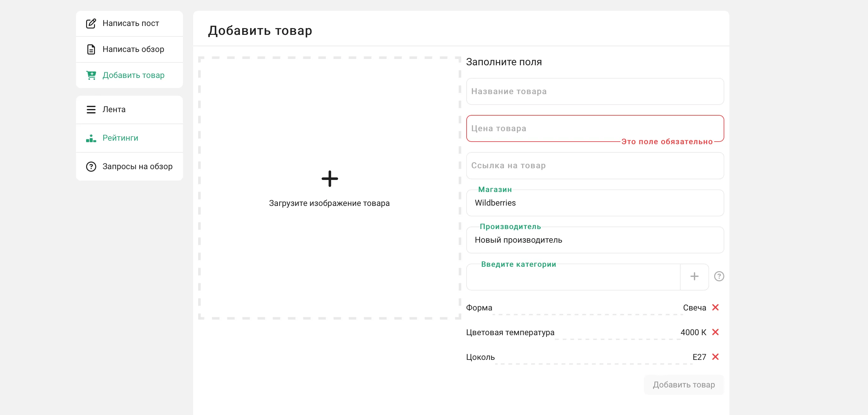
Task: Delete the Цоколь E27 attribute
Action: coord(715,357)
